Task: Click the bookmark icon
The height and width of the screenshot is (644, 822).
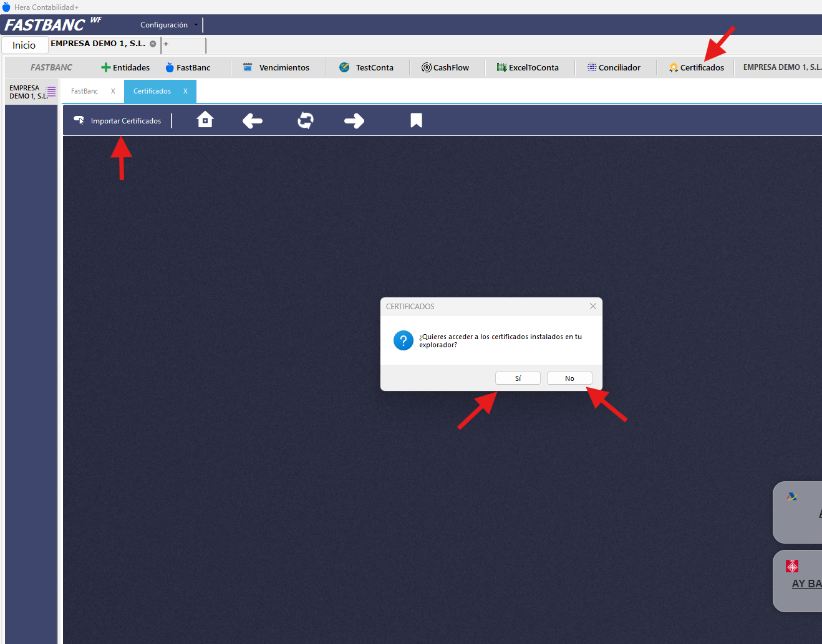Action: [x=416, y=120]
